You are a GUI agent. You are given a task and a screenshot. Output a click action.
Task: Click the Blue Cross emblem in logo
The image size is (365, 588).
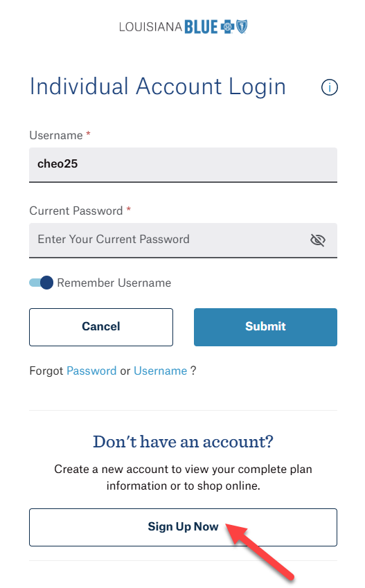[227, 27]
